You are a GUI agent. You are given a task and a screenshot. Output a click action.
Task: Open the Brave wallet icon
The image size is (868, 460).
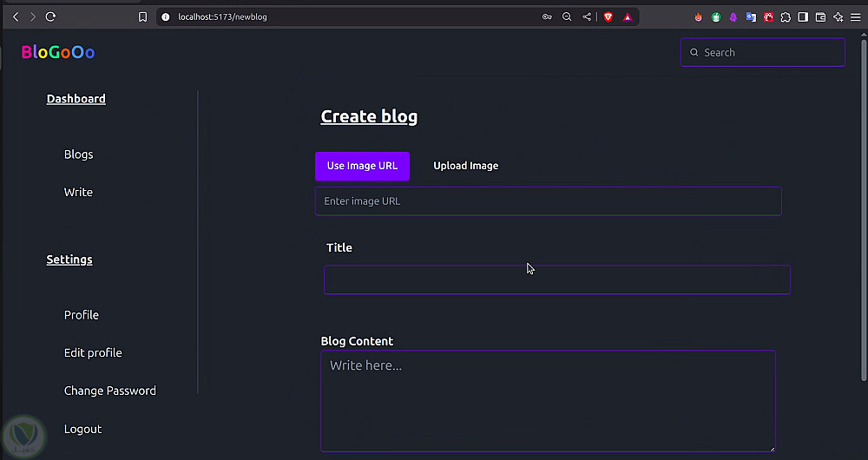820,16
